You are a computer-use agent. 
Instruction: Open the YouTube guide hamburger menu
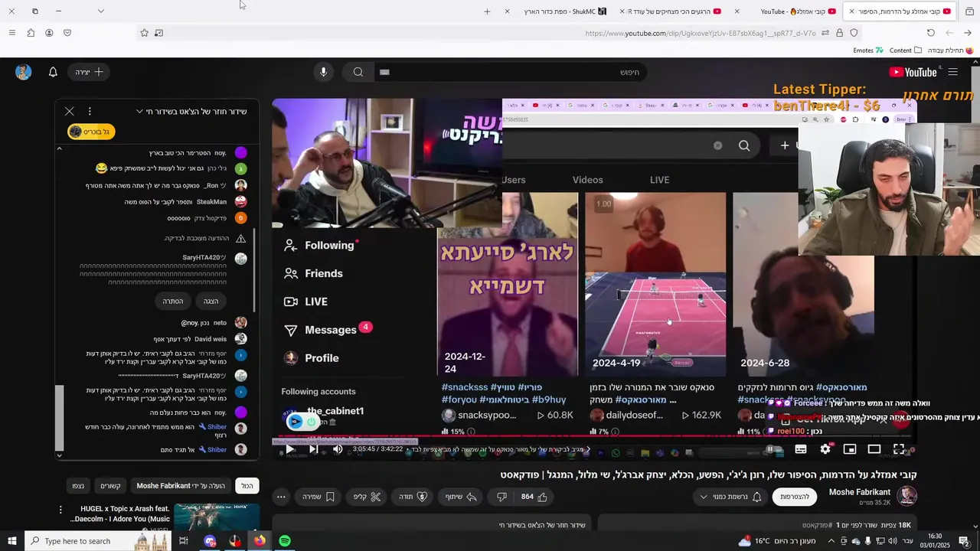[x=952, y=72]
